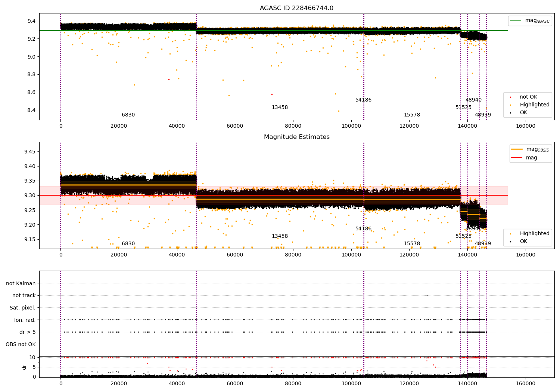The height and width of the screenshot is (392, 560).
Task: Click the green mag AGASC legend line sample
Action: [x=516, y=21]
